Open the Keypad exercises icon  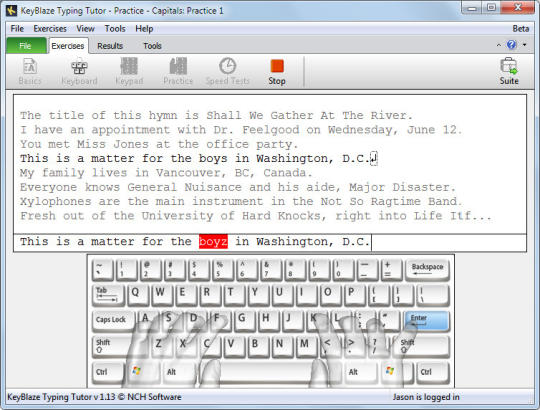tap(129, 71)
